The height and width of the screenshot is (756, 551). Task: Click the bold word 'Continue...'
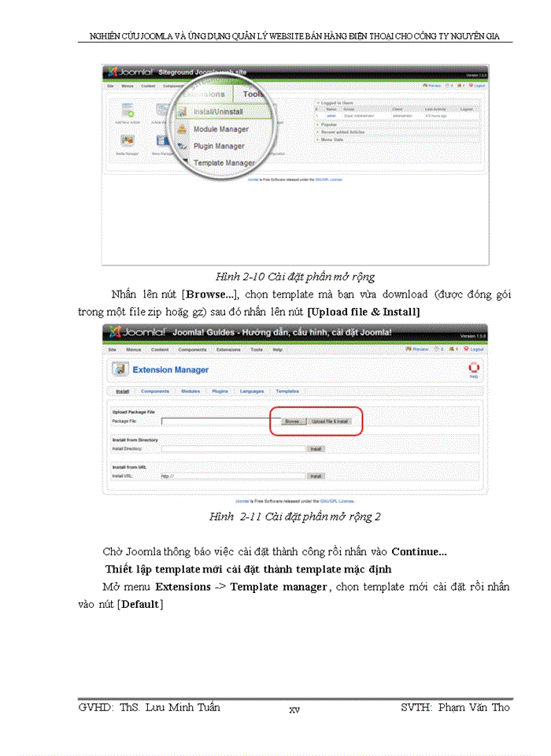pyautogui.click(x=419, y=551)
